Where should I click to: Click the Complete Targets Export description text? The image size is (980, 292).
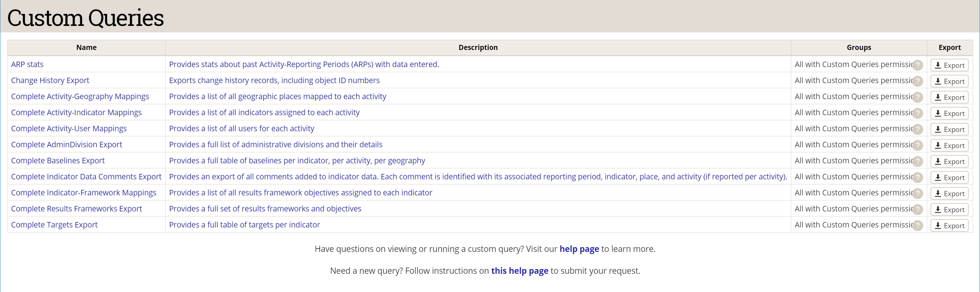coord(244,225)
